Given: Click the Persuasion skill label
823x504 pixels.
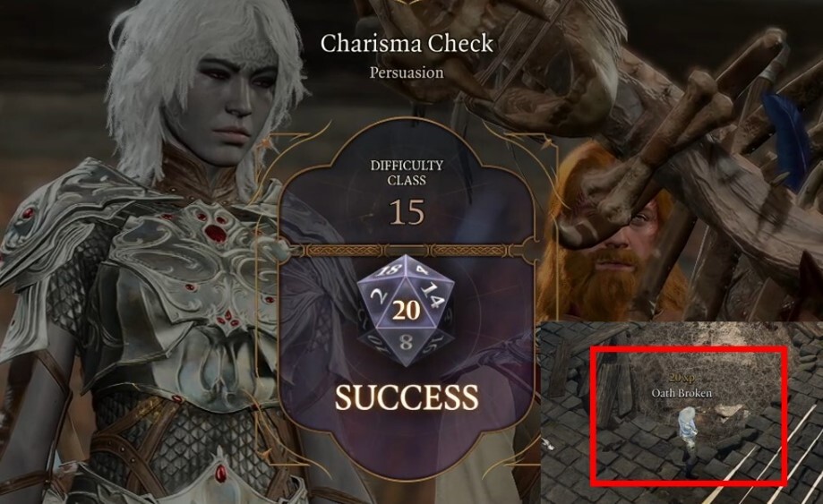Looking at the screenshot, I should coord(407,73).
